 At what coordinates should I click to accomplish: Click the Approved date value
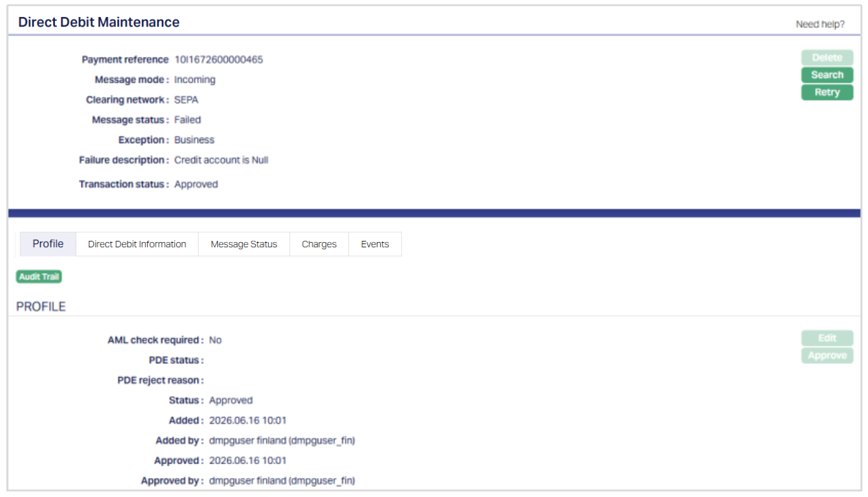click(x=247, y=461)
